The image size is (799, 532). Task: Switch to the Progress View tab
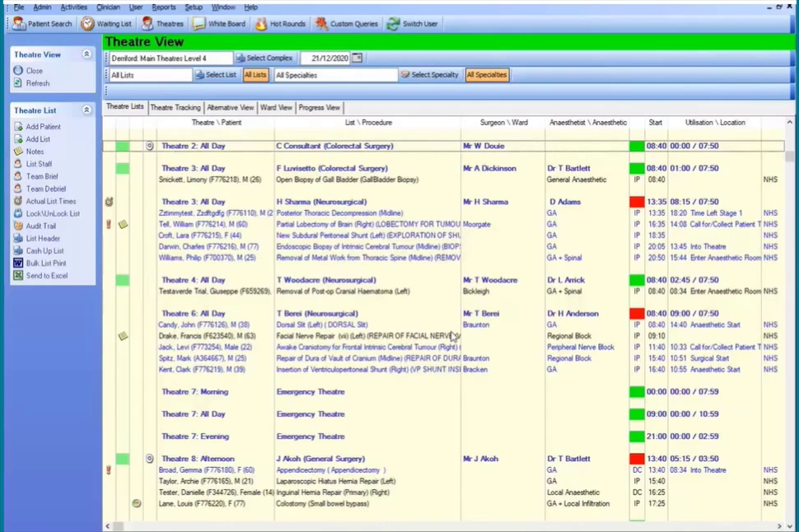319,108
